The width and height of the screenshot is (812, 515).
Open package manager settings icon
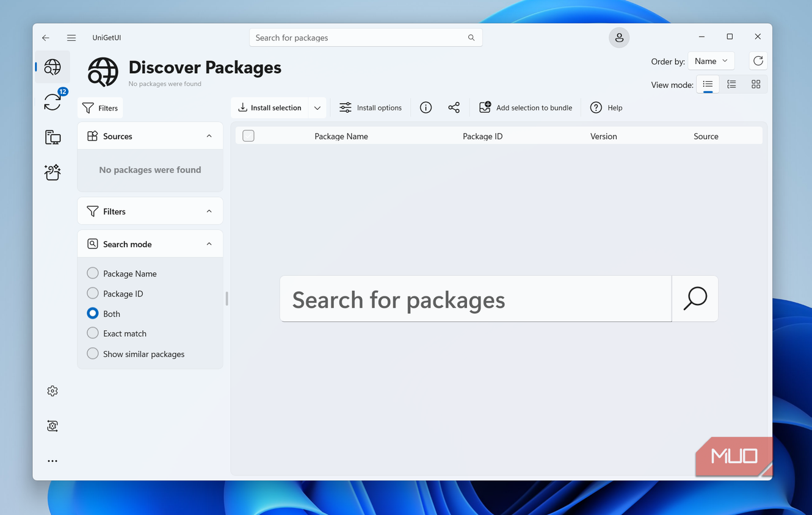(x=53, y=426)
